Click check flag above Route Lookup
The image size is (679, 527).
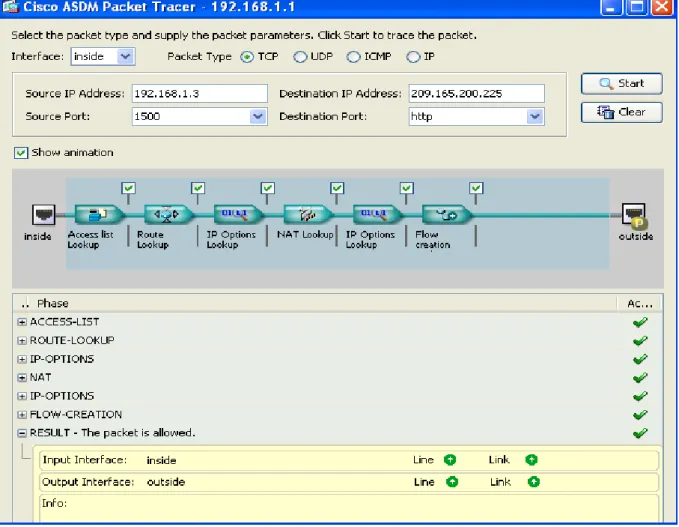click(198, 188)
